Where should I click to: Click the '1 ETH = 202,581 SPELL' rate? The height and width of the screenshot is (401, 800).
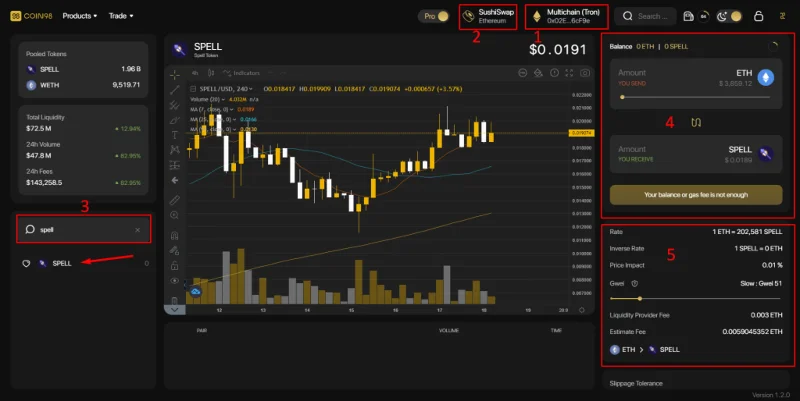click(747, 232)
